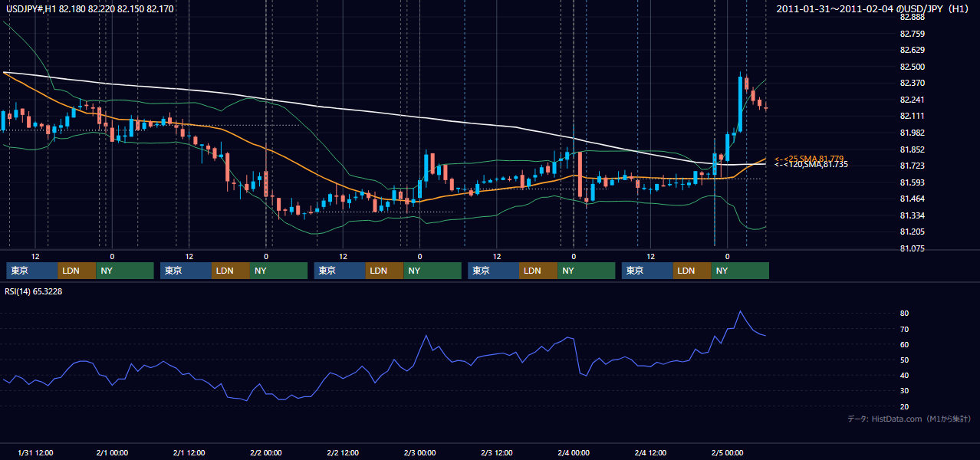Select the 東京 session block for 2/4
980x460 pixels.
coord(647,271)
